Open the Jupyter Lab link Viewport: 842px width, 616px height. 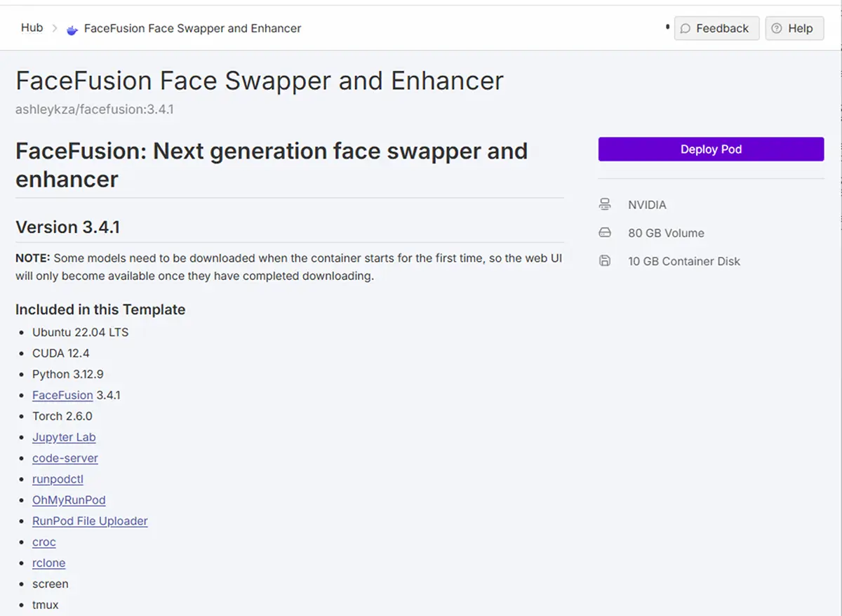tap(64, 437)
